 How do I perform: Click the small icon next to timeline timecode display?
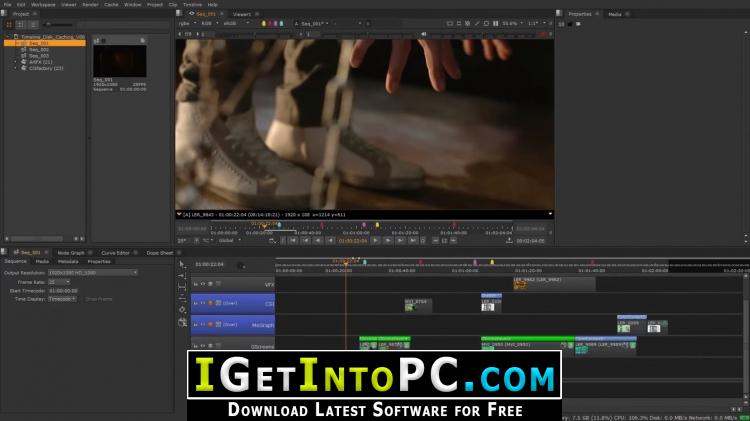point(241,265)
